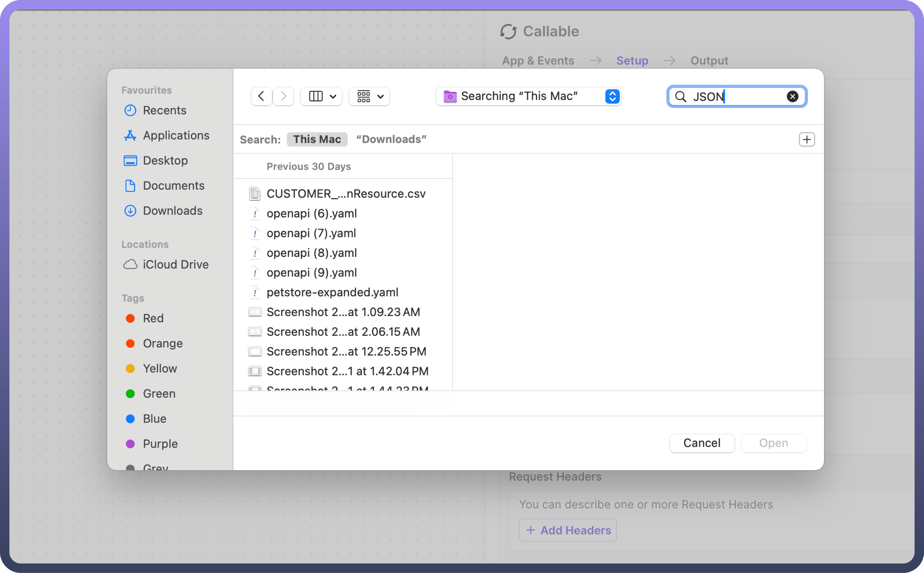Open iCloud Drive location
924x573 pixels.
166,264
